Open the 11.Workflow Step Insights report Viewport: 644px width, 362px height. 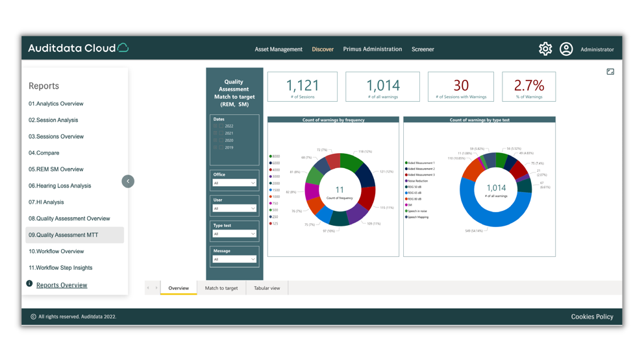pyautogui.click(x=60, y=267)
